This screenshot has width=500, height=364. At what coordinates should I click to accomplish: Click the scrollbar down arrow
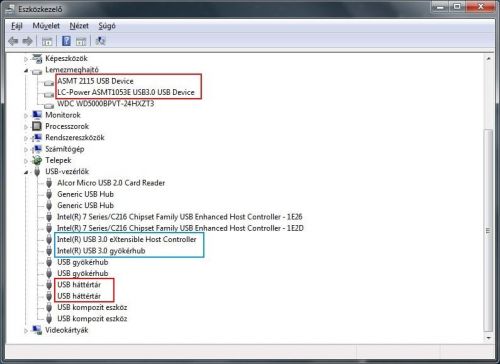488,338
